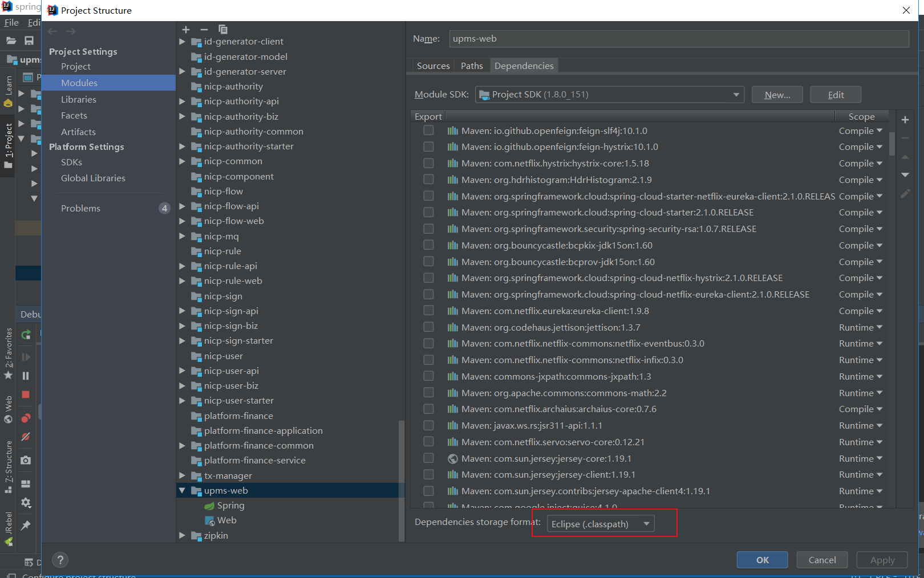This screenshot has width=924, height=578.
Task: Click the Open folder toolbar icon
Action: point(11,40)
